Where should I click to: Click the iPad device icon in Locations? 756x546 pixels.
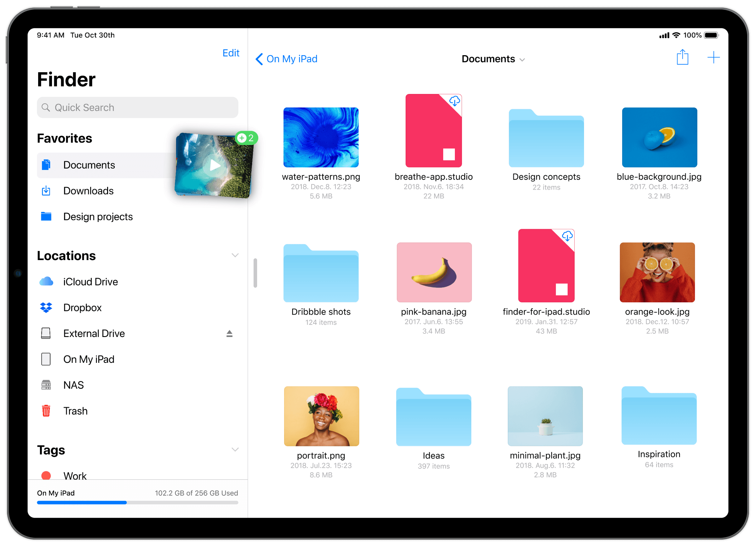46,359
